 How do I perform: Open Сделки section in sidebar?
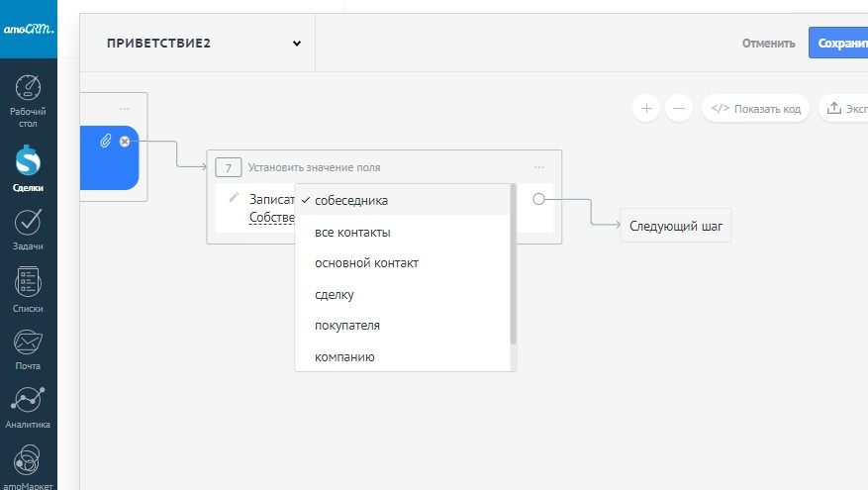click(x=28, y=167)
